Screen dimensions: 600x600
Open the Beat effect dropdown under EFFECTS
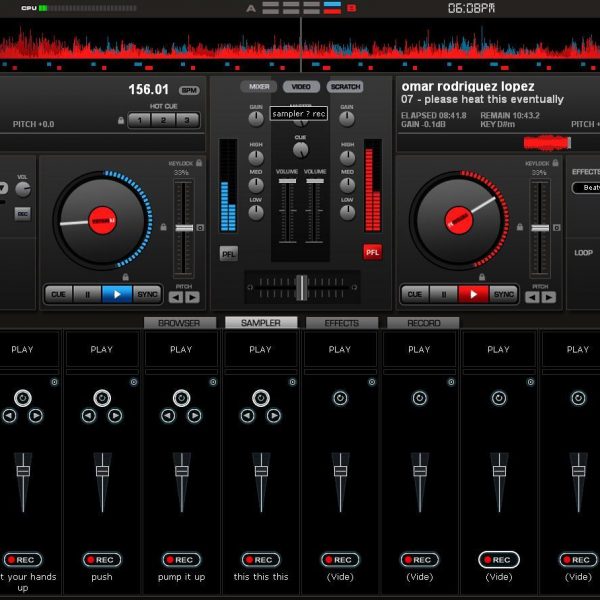click(x=586, y=188)
